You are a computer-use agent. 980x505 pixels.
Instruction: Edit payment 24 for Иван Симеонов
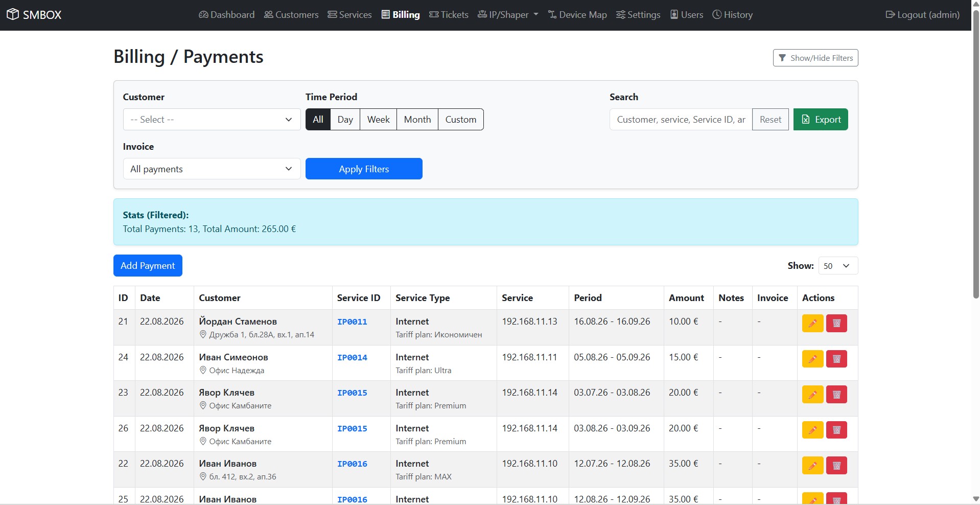click(x=812, y=359)
